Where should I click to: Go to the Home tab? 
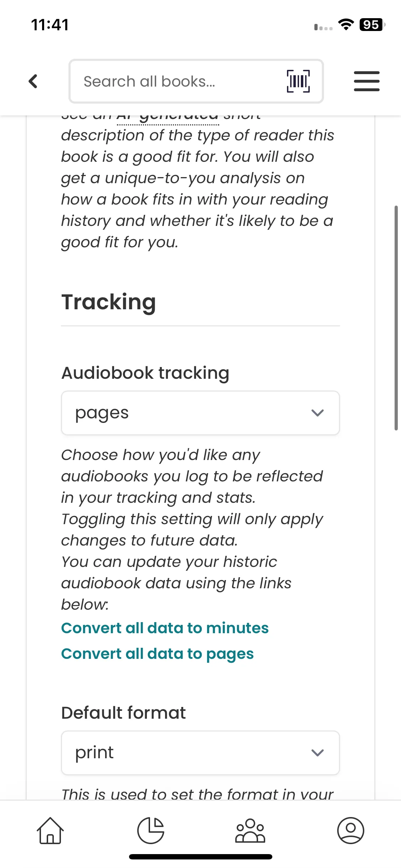pos(50,830)
